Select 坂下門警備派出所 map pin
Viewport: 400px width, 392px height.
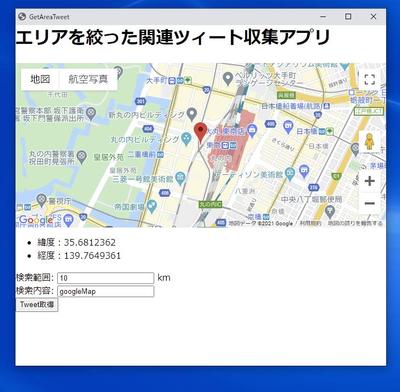coord(91,114)
